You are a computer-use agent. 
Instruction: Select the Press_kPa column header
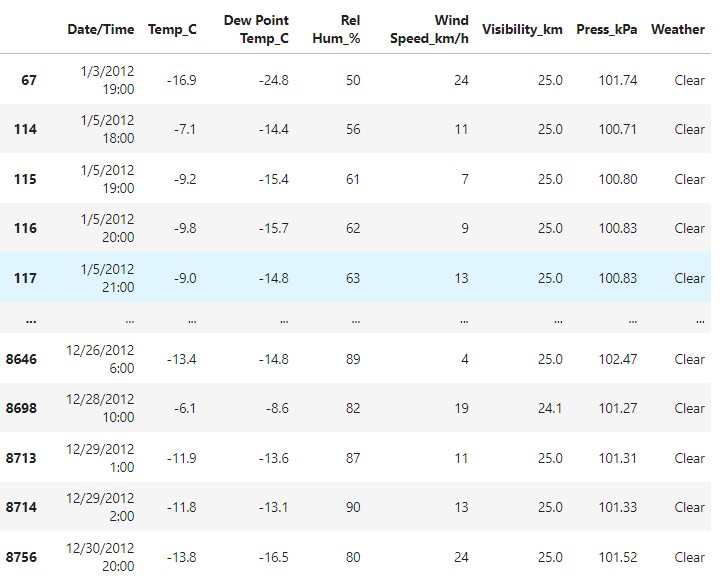[x=606, y=29]
